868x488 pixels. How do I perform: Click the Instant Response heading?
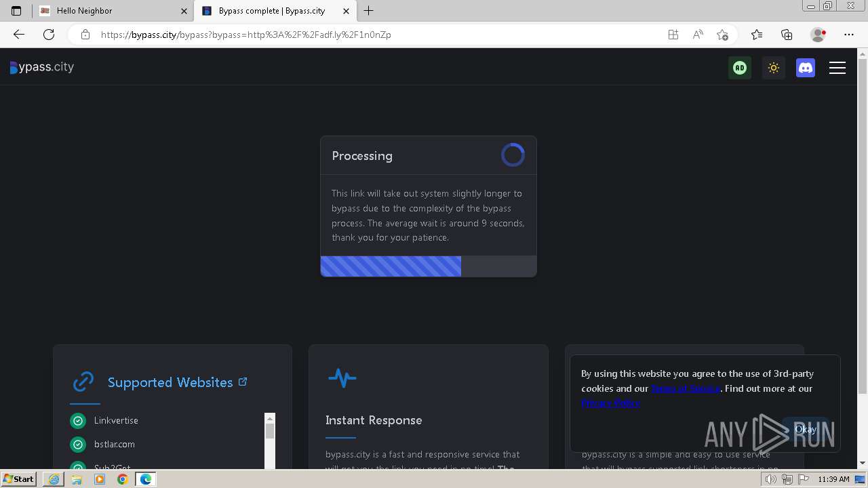click(374, 420)
